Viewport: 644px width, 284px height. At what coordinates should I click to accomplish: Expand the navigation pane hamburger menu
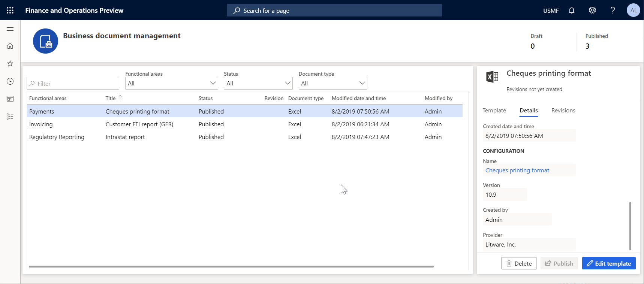(10, 29)
